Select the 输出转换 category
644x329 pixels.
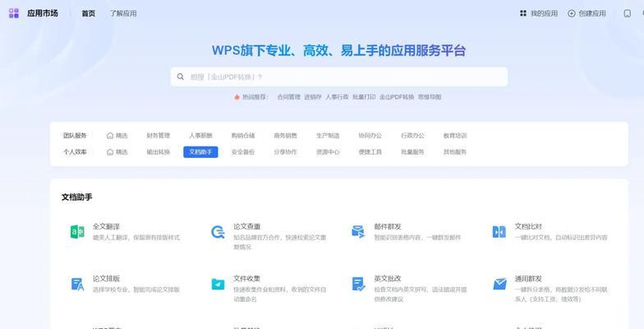[x=158, y=152]
